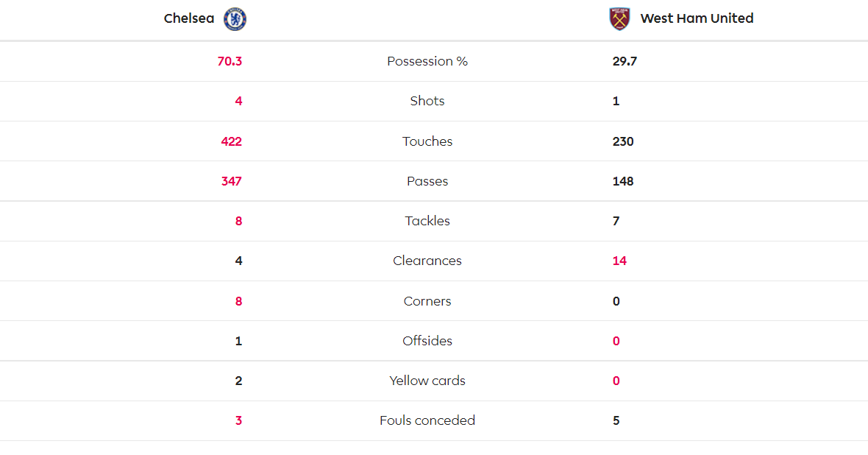This screenshot has width=868, height=455.
Task: Click the Offsides row label
Action: (427, 341)
